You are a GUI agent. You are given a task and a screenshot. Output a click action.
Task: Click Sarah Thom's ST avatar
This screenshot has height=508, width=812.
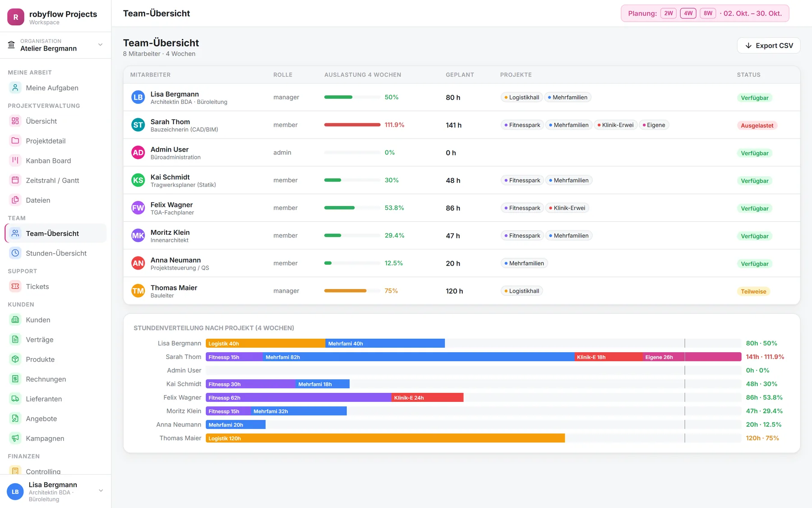pos(138,125)
